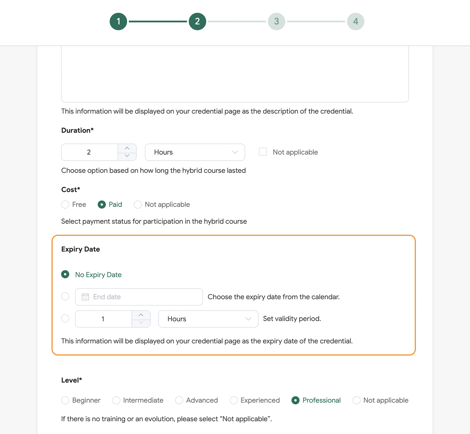This screenshot has height=434, width=470.
Task: Select the End date radio button
Action: [x=65, y=296]
